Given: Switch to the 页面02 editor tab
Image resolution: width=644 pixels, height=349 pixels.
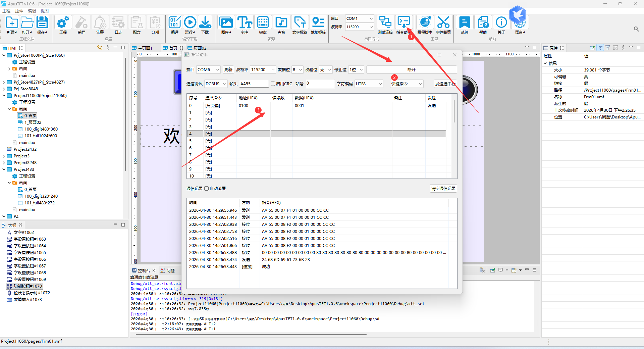Looking at the screenshot, I should click(200, 48).
